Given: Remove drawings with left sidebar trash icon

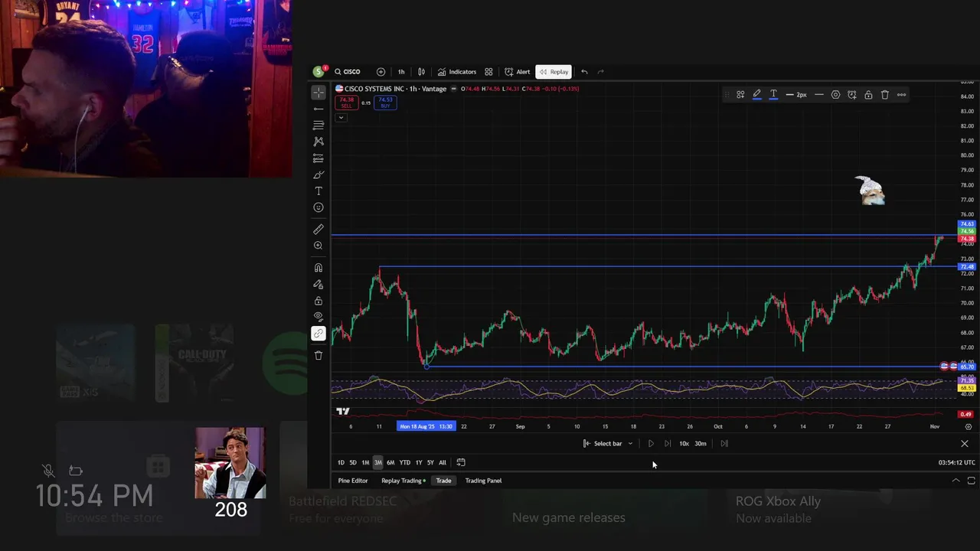Looking at the screenshot, I should (318, 355).
